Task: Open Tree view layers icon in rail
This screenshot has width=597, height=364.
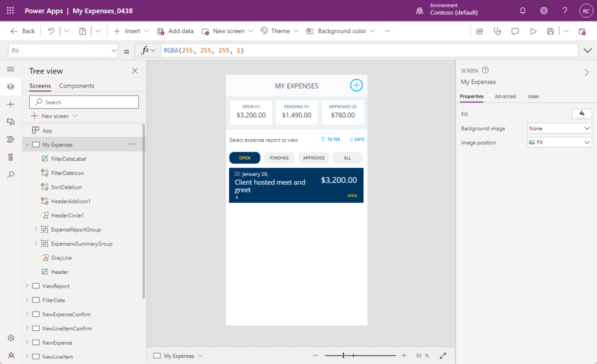Action: pos(10,86)
